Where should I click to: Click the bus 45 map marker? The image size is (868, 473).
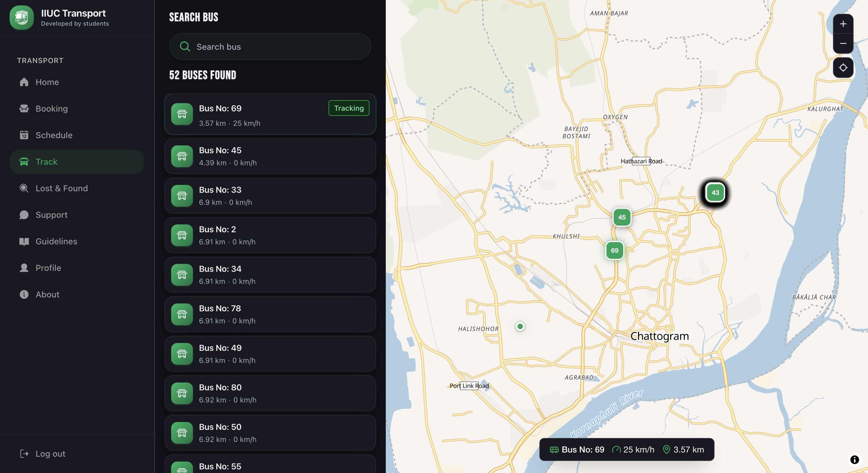click(x=622, y=217)
